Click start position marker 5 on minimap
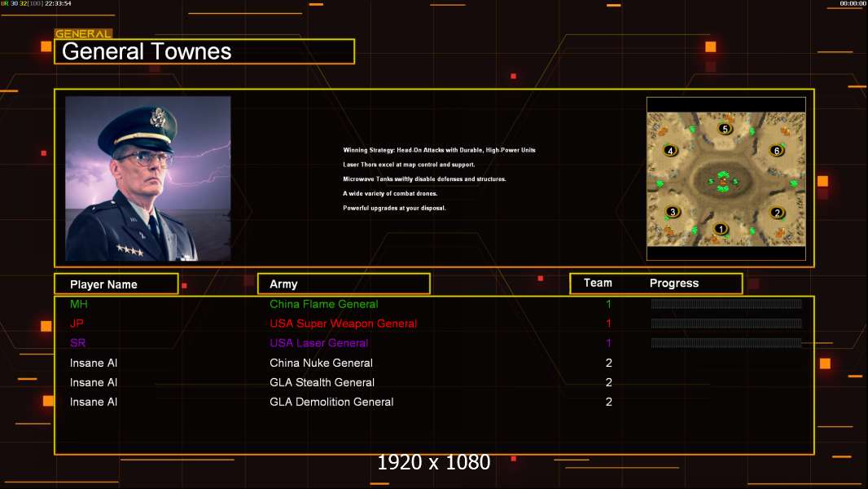This screenshot has width=868, height=489. pos(726,129)
